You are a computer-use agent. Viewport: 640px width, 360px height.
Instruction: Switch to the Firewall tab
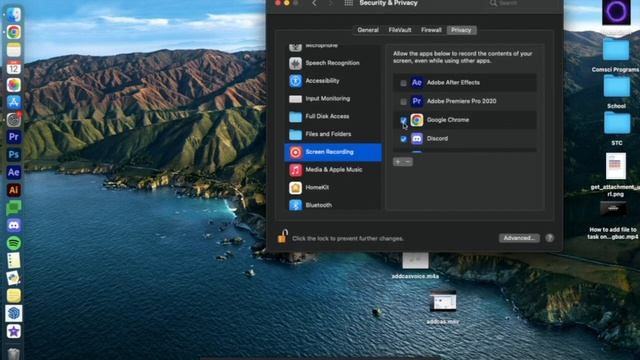[431, 30]
